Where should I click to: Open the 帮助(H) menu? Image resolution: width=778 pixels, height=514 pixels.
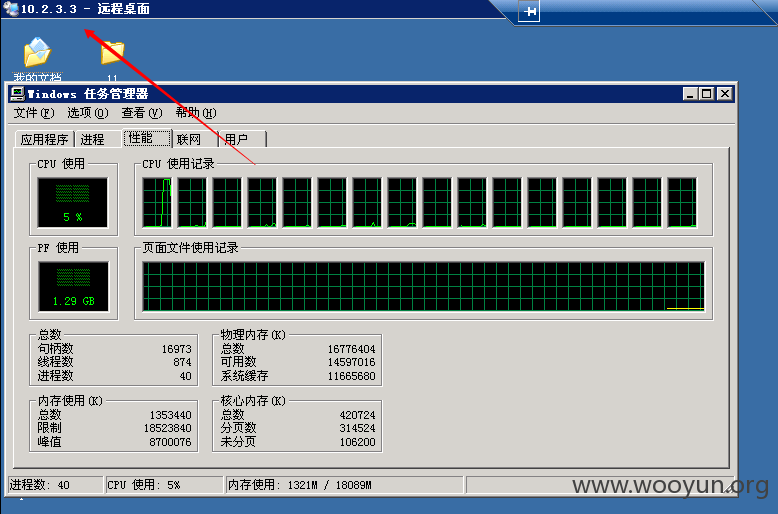click(196, 113)
